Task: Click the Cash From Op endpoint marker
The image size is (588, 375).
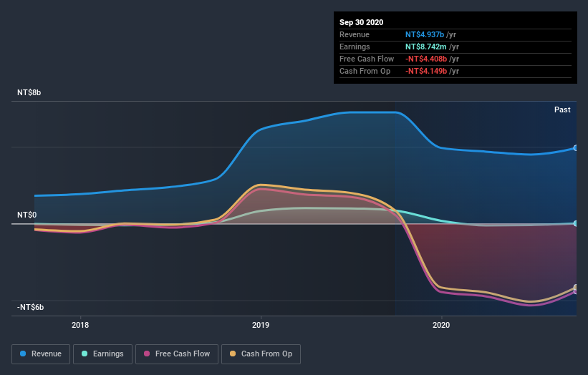Action: coord(575,287)
